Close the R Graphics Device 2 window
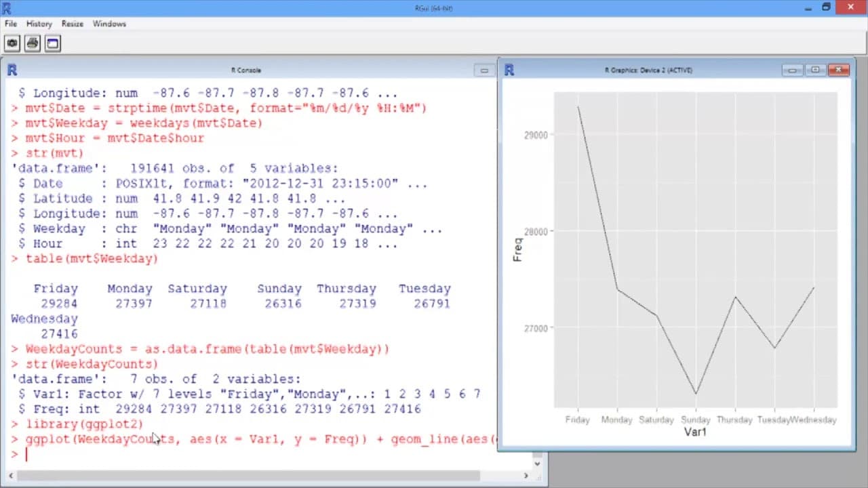Image resolution: width=868 pixels, height=488 pixels. coord(839,70)
